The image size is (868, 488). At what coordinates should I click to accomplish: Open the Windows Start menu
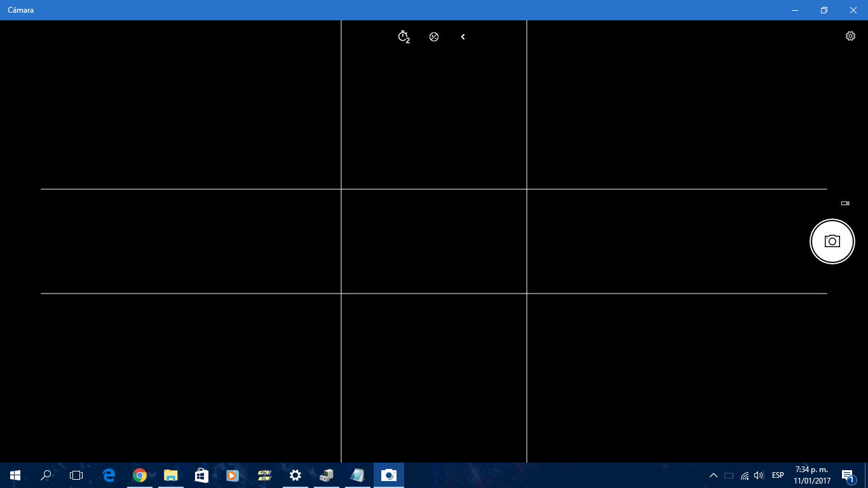click(x=15, y=475)
